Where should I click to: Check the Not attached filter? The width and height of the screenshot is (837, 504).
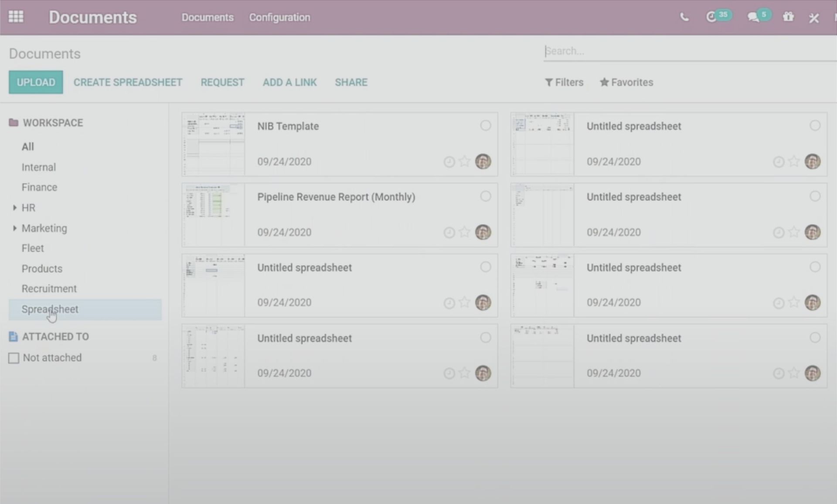[14, 358]
